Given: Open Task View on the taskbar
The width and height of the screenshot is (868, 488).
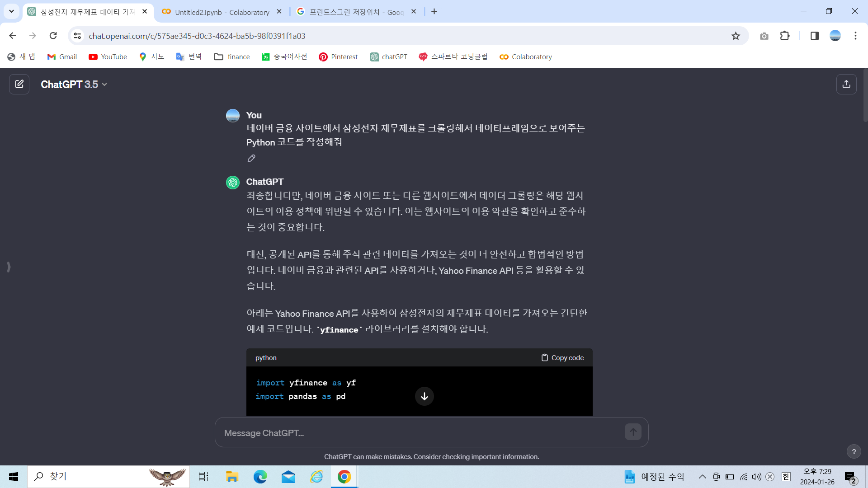Looking at the screenshot, I should pos(203,477).
